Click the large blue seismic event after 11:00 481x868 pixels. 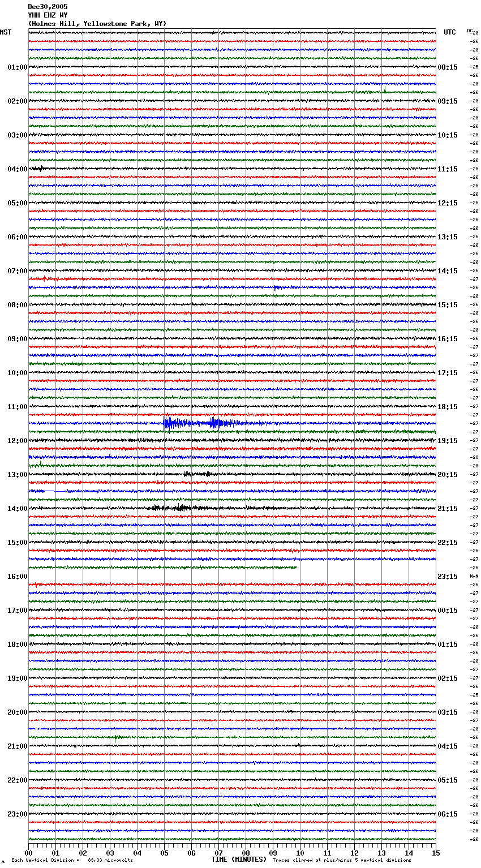(204, 423)
